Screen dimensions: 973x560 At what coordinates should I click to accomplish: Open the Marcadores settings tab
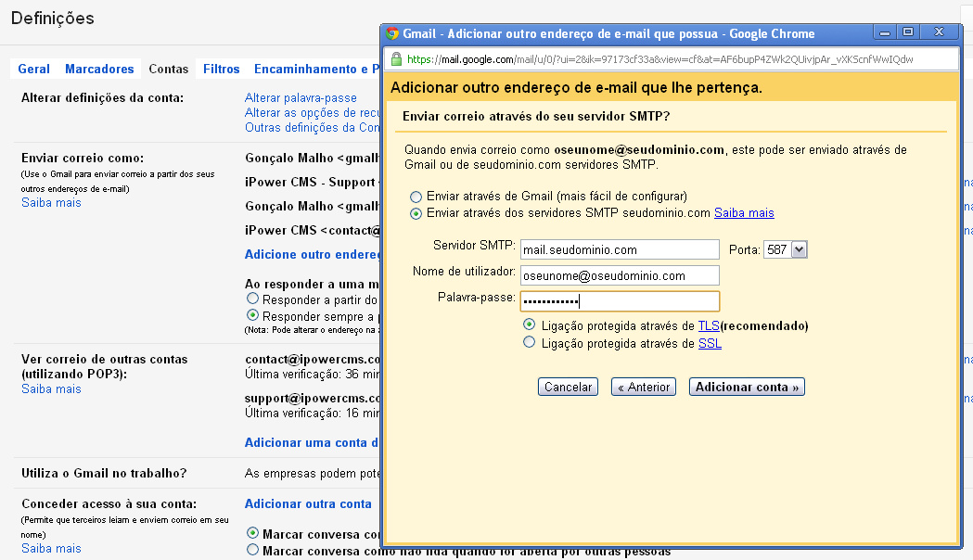pos(99,69)
